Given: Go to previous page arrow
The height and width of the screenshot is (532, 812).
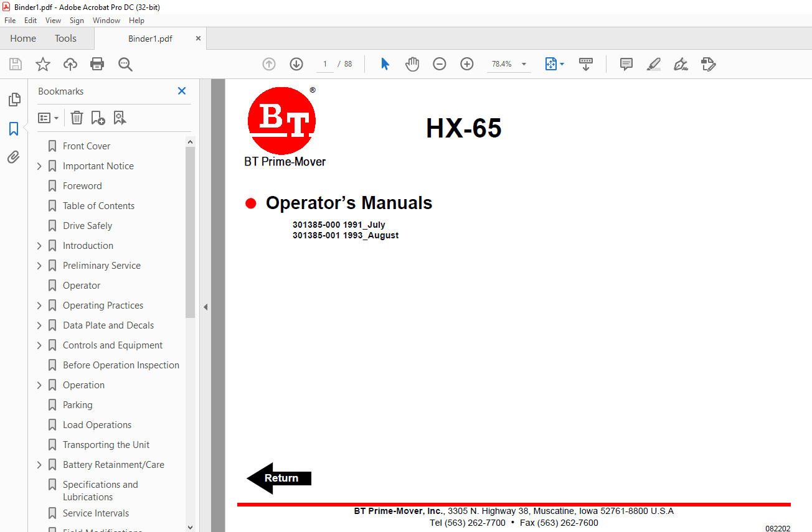Looking at the screenshot, I should 269,64.
